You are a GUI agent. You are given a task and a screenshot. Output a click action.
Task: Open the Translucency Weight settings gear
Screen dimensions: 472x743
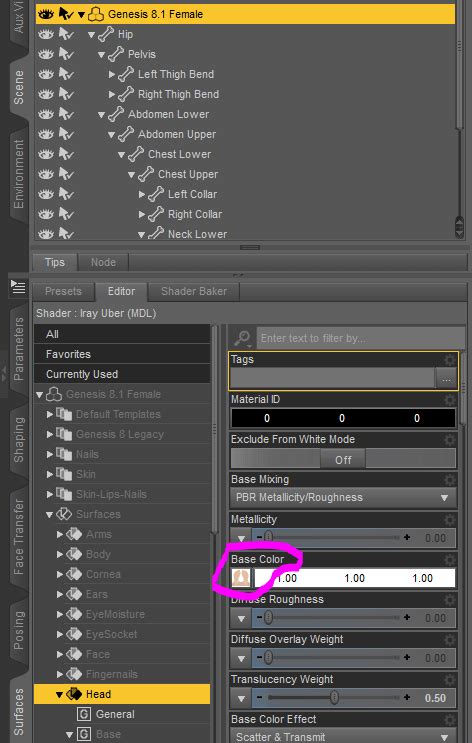tap(449, 680)
